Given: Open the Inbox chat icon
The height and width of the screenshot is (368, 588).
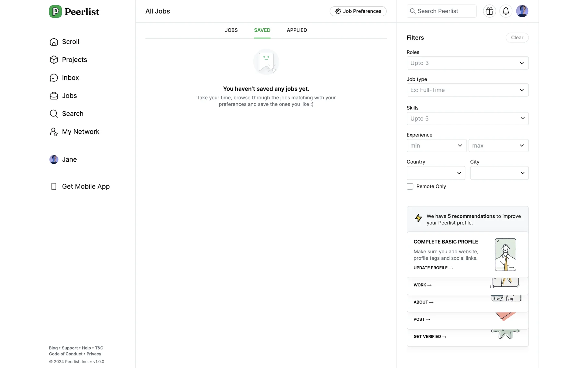Looking at the screenshot, I should point(54,78).
